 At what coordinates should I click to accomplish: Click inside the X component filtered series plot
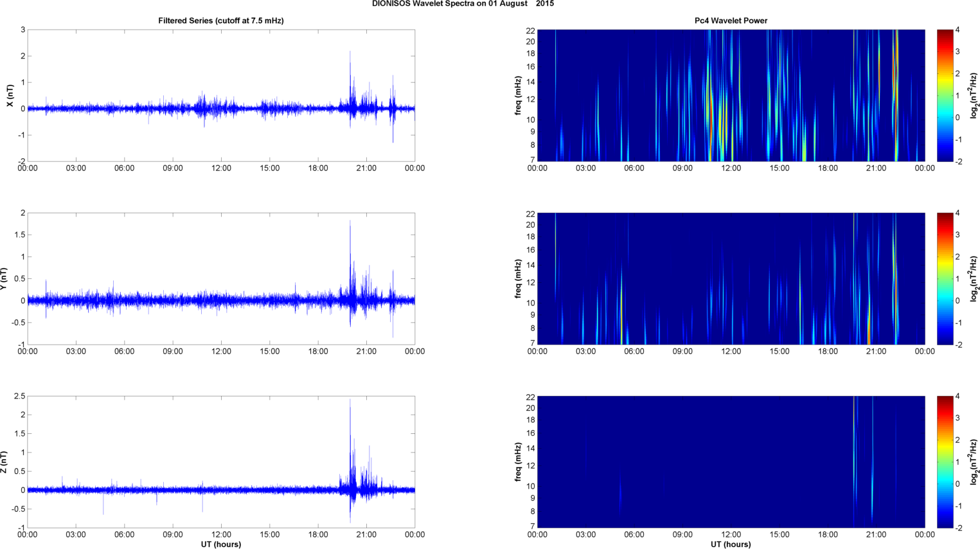221,96
